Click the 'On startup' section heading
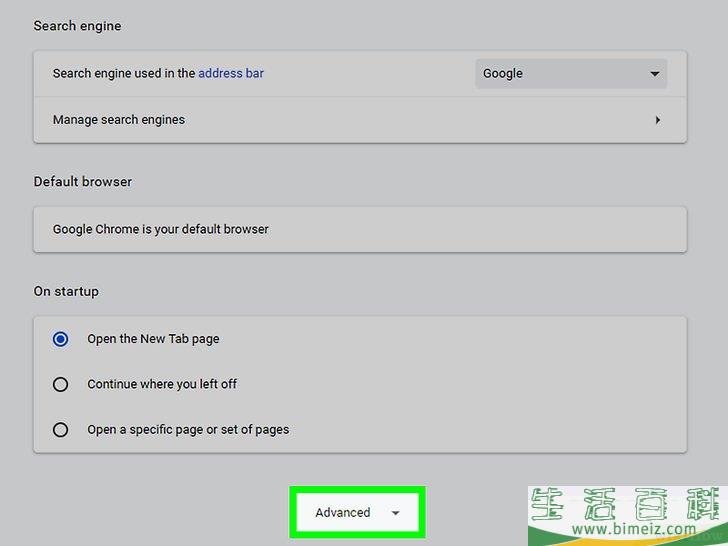Screen dimensions: 728x546 point(66,291)
